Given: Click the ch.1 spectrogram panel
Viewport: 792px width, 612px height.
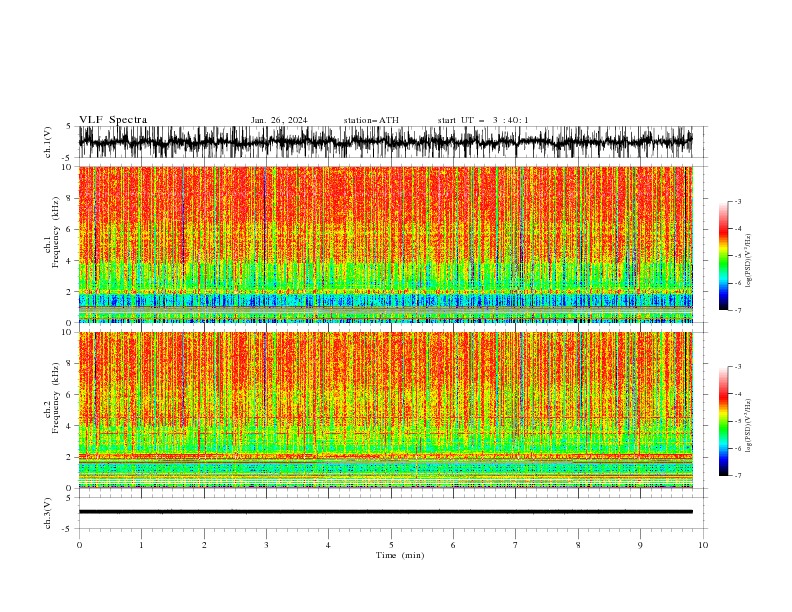Looking at the screenshot, I should tap(385, 244).
